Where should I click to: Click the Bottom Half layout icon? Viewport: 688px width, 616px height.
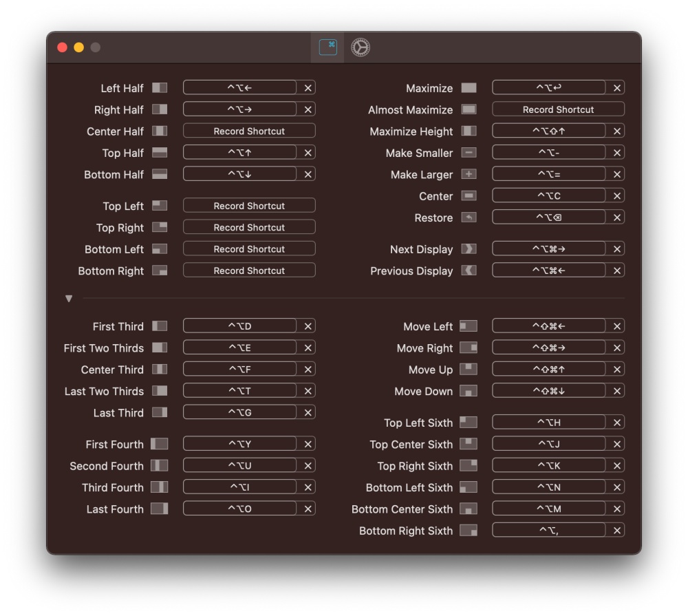pos(160,174)
